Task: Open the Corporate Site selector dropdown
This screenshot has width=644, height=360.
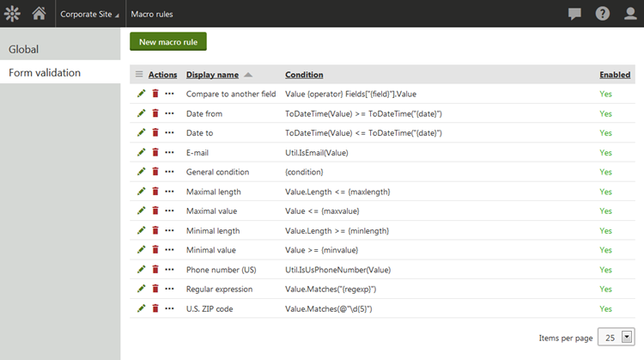Action: [x=90, y=14]
